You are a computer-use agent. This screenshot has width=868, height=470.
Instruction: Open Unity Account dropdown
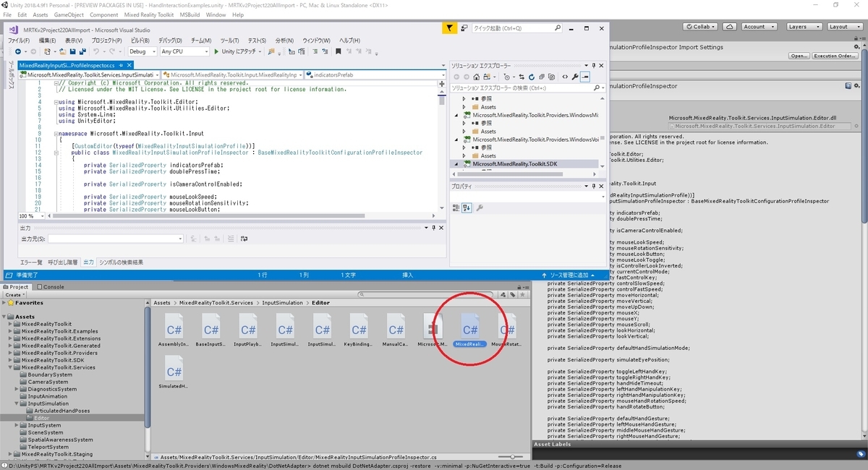click(x=759, y=27)
